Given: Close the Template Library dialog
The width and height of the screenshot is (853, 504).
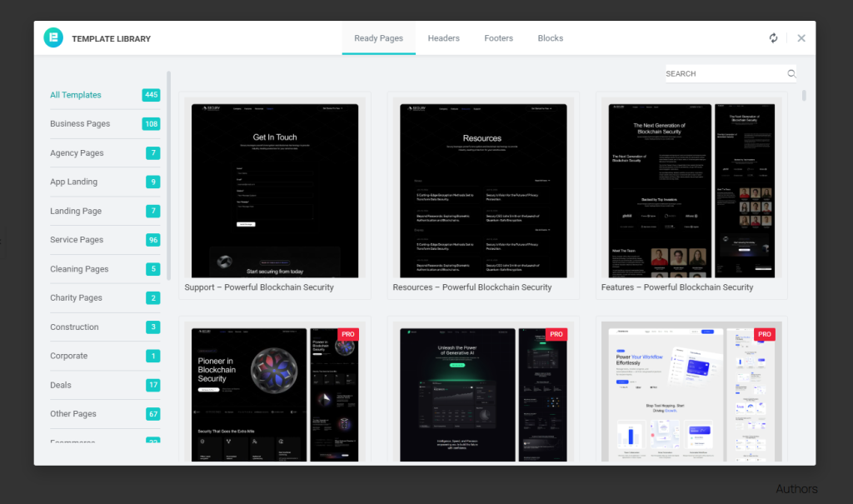Looking at the screenshot, I should (x=801, y=38).
